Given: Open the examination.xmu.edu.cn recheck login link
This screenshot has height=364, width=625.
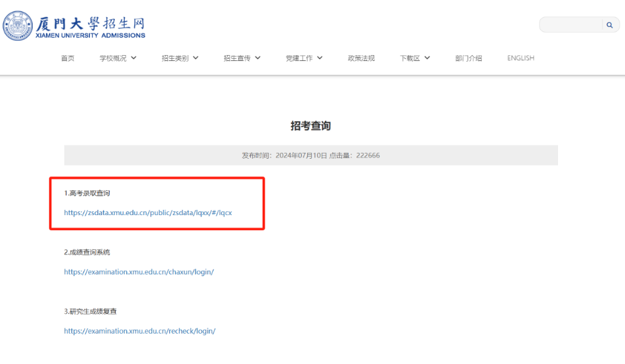Looking at the screenshot, I should click(x=140, y=331).
